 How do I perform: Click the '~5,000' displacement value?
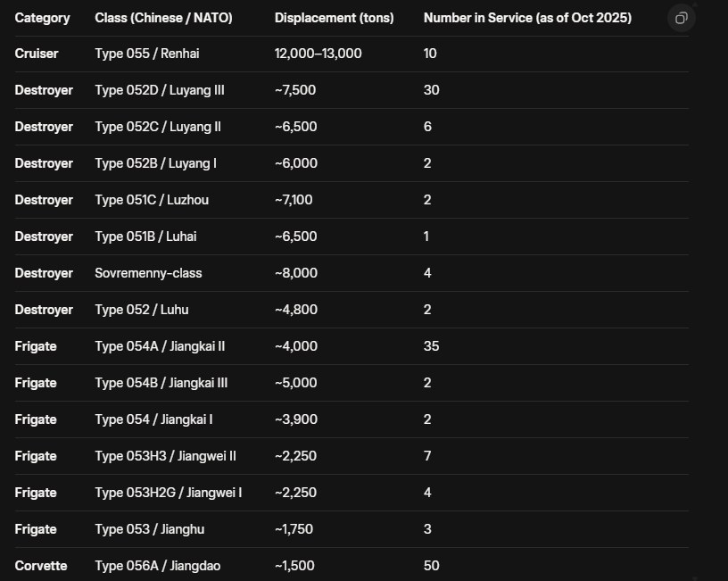296,383
